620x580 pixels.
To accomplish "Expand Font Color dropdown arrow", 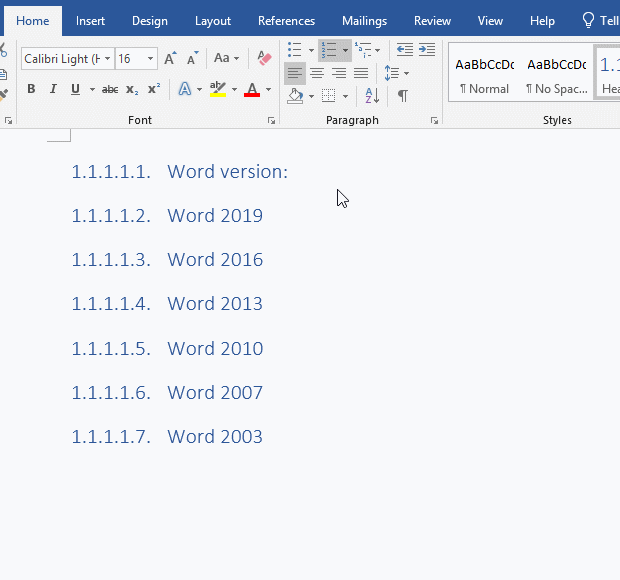I will 268,89.
